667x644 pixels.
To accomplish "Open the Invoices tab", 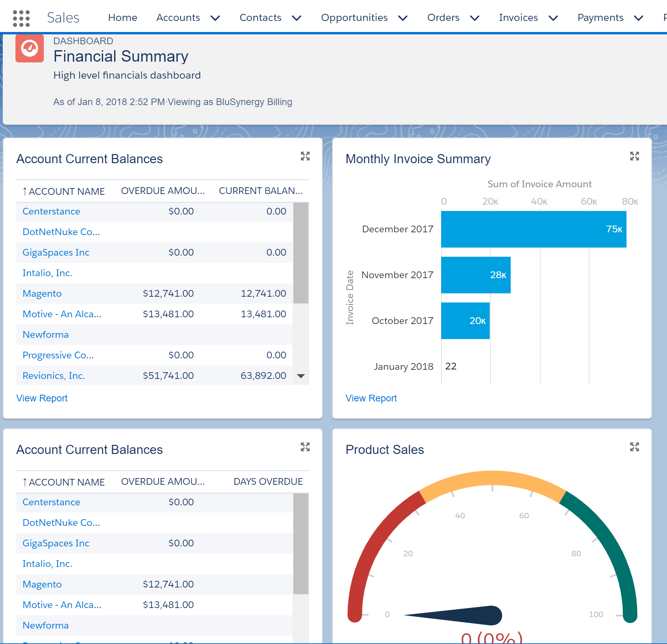I will pos(519,18).
